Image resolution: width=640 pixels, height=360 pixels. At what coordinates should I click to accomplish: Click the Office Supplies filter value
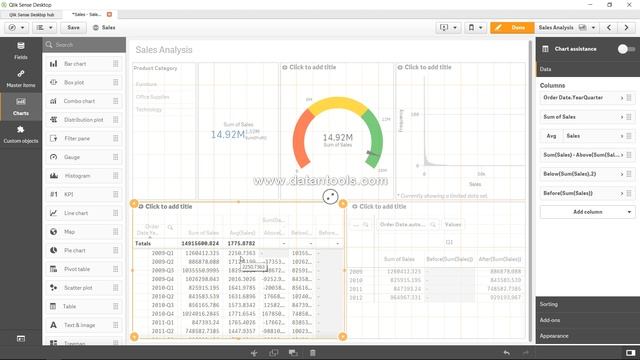pyautogui.click(x=152, y=97)
